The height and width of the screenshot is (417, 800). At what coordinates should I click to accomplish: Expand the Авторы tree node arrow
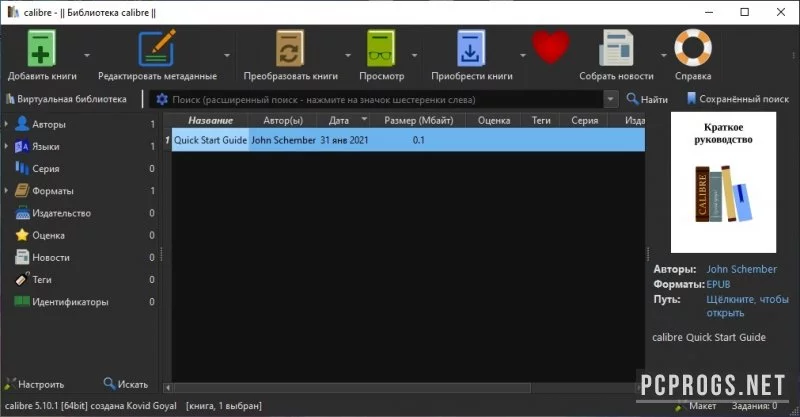[6, 124]
